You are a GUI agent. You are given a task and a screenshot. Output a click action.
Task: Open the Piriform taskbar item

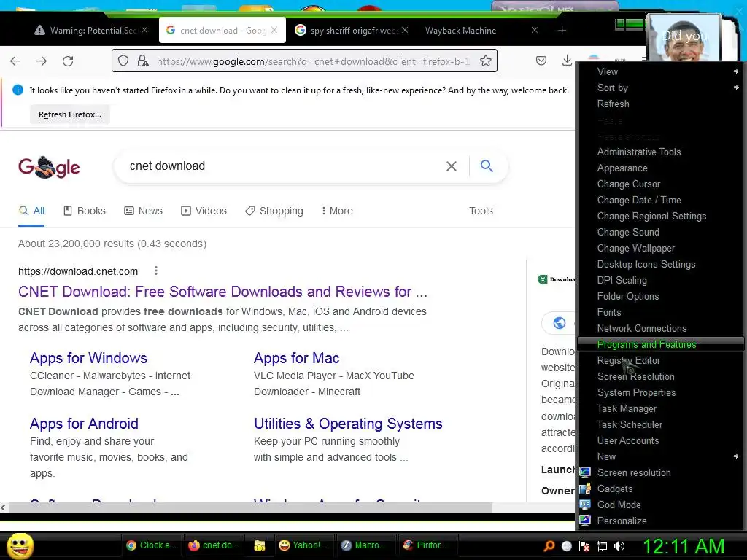tap(427, 545)
